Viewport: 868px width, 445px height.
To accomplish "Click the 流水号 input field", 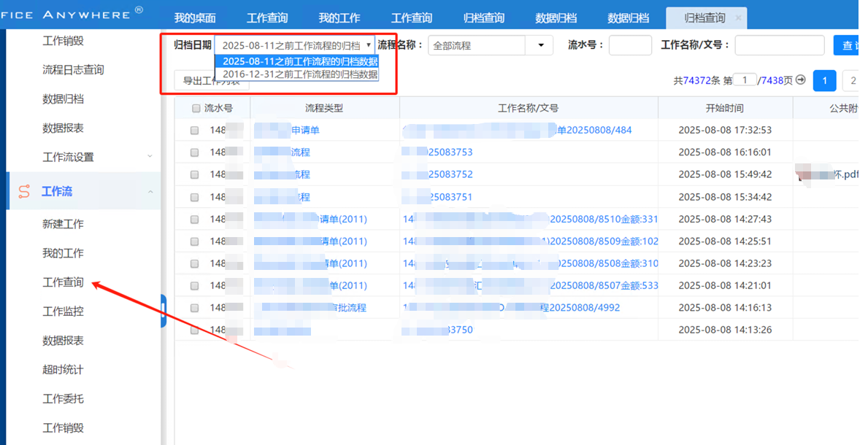I will coord(630,45).
